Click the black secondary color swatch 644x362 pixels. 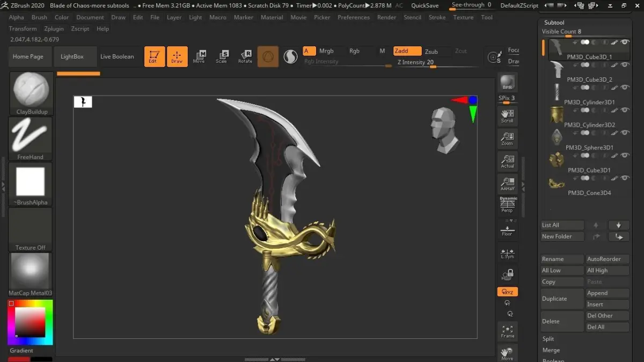click(x=41, y=359)
